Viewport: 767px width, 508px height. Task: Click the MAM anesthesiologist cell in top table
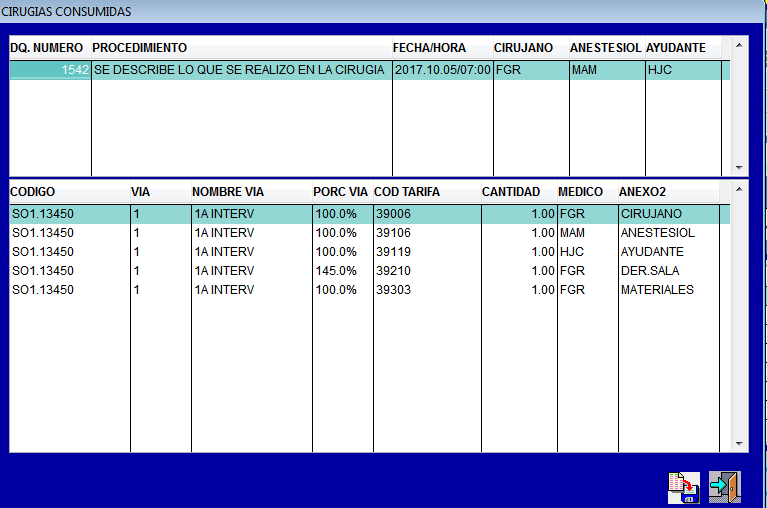coord(607,70)
